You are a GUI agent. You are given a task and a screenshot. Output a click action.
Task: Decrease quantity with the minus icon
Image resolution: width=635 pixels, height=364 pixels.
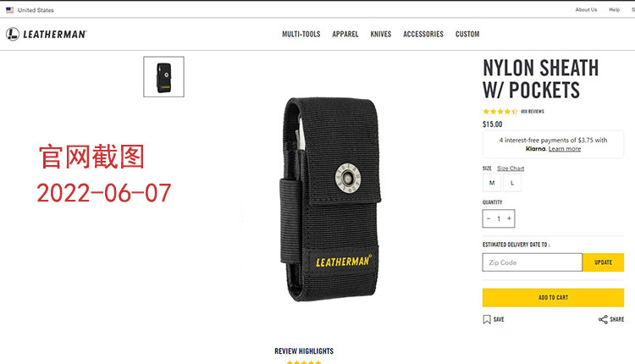tap(489, 218)
